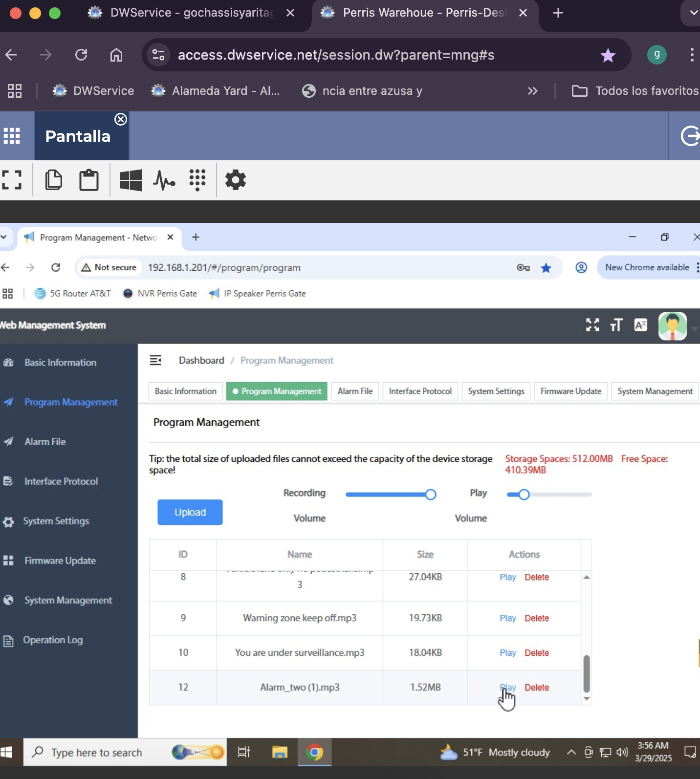This screenshot has width=700, height=779.
Task: Adjust the Play Volume slider
Action: point(549,495)
